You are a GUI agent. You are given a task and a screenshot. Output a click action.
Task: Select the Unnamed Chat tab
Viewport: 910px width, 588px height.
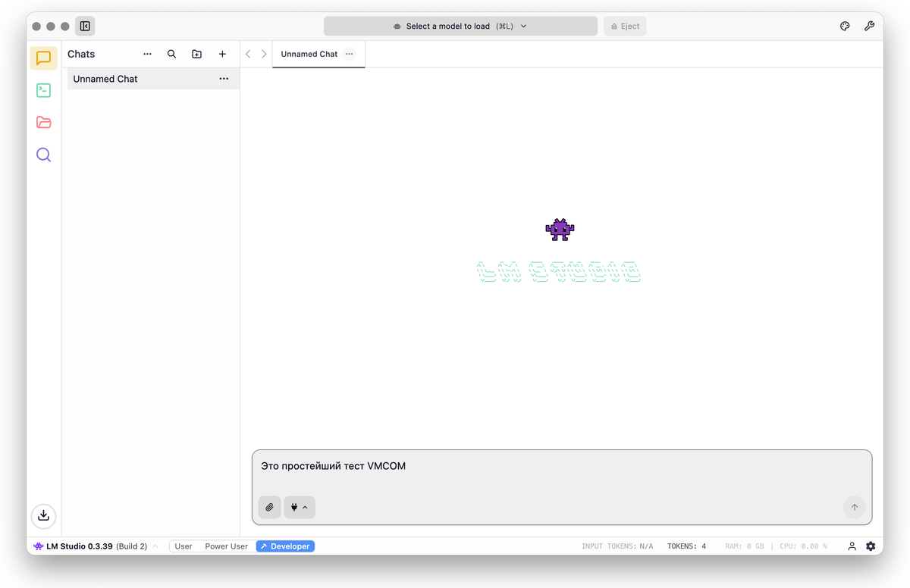pos(318,54)
